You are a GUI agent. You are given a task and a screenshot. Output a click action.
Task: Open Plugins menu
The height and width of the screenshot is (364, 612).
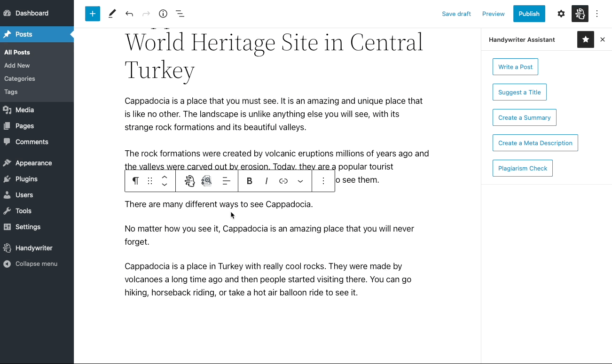[37, 179]
